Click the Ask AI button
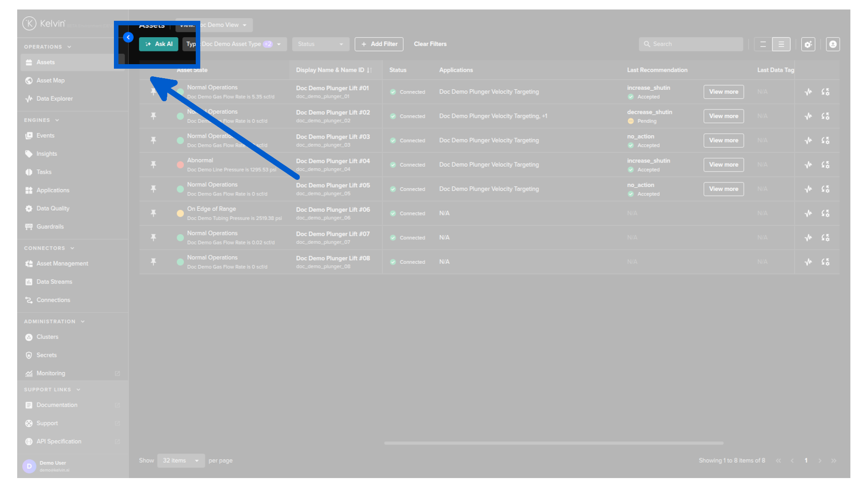868x488 pixels. coord(159,44)
